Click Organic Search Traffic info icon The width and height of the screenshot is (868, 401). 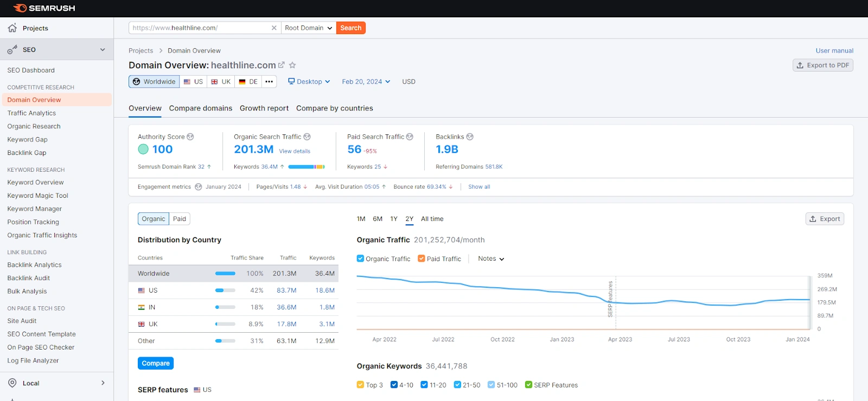coord(307,137)
